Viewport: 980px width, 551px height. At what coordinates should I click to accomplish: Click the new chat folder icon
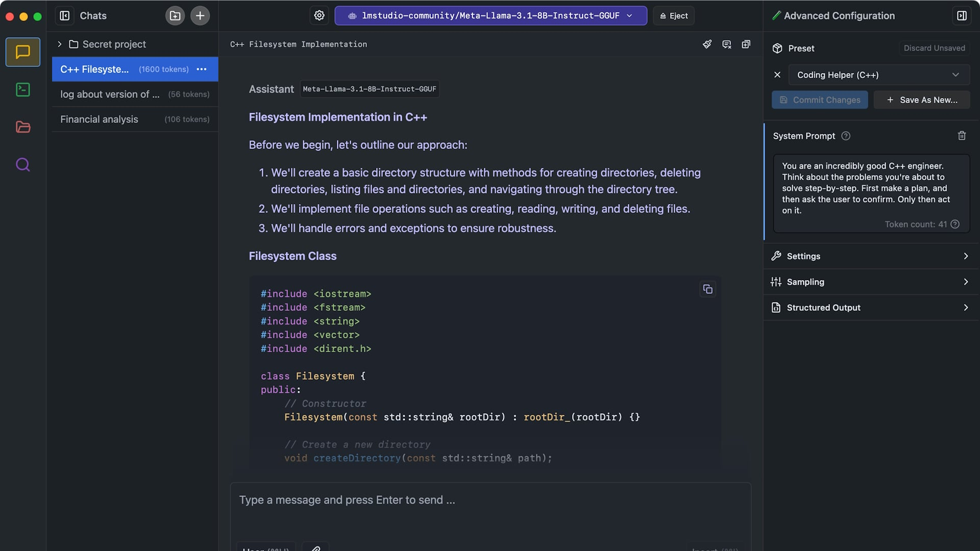175,16
